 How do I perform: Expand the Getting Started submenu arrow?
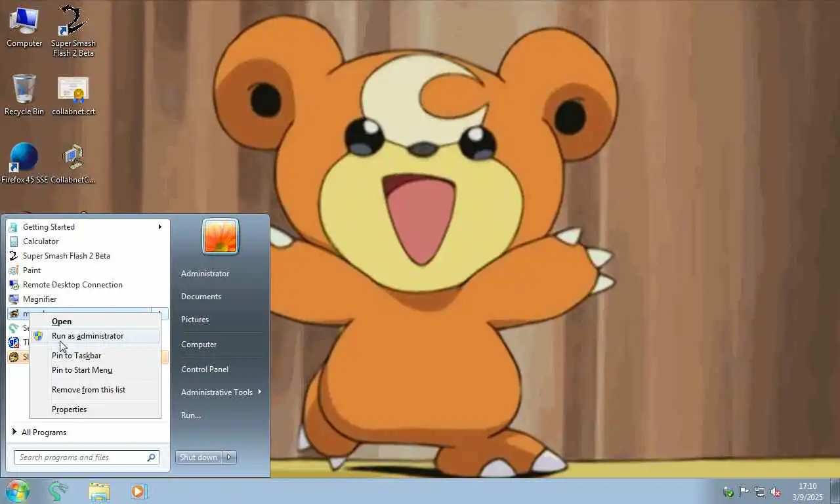[x=159, y=227]
